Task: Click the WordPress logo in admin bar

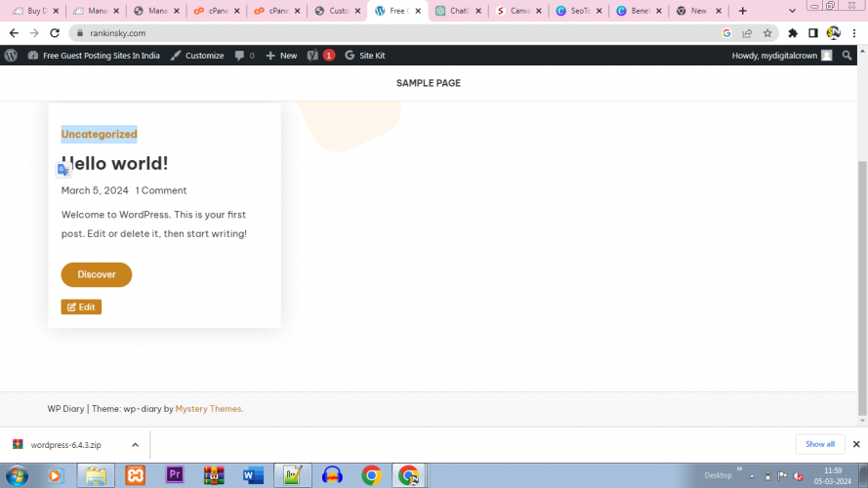Action: [x=11, y=56]
